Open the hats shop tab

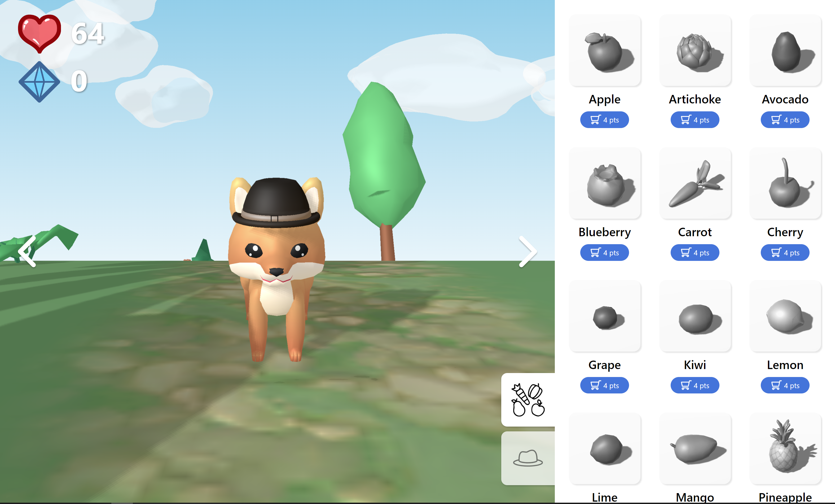528,458
